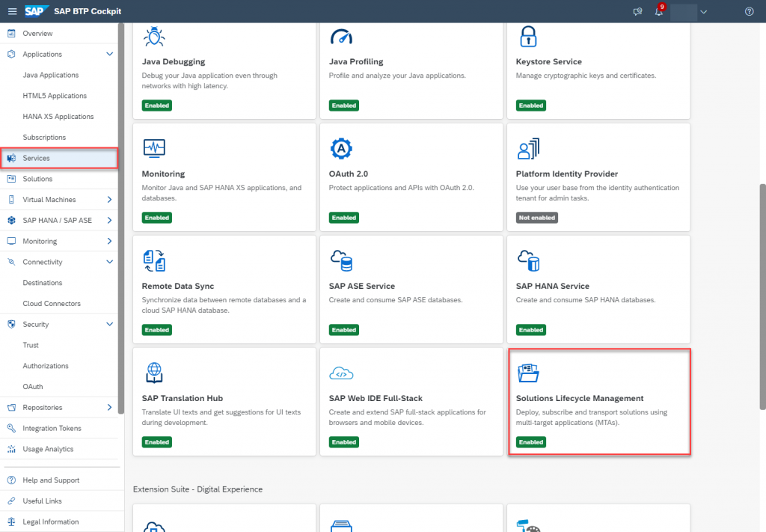Image resolution: width=766 pixels, height=532 pixels.
Task: Click the Legal Information scales icon
Action: [x=11, y=522]
